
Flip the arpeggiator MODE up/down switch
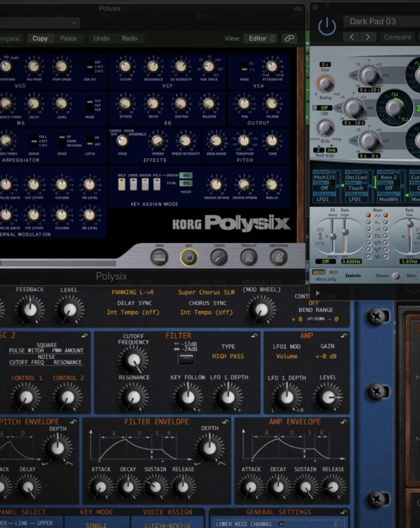62,142
